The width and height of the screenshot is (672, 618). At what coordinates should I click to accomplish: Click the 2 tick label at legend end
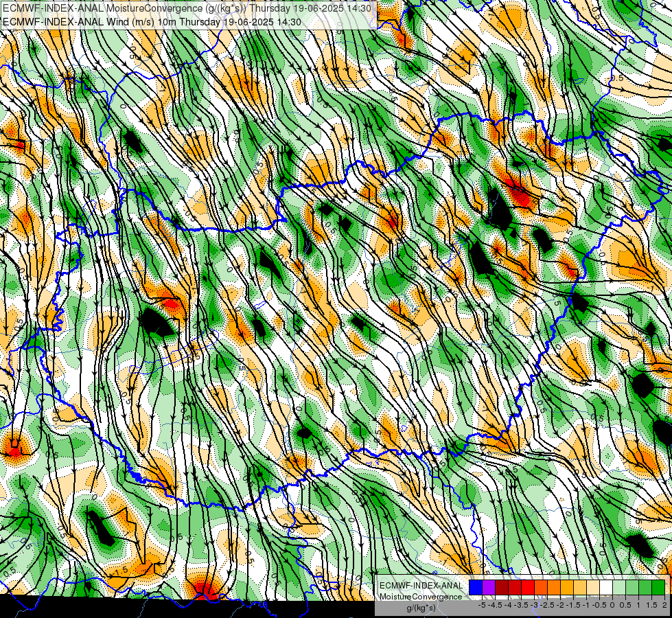pyautogui.click(x=664, y=605)
